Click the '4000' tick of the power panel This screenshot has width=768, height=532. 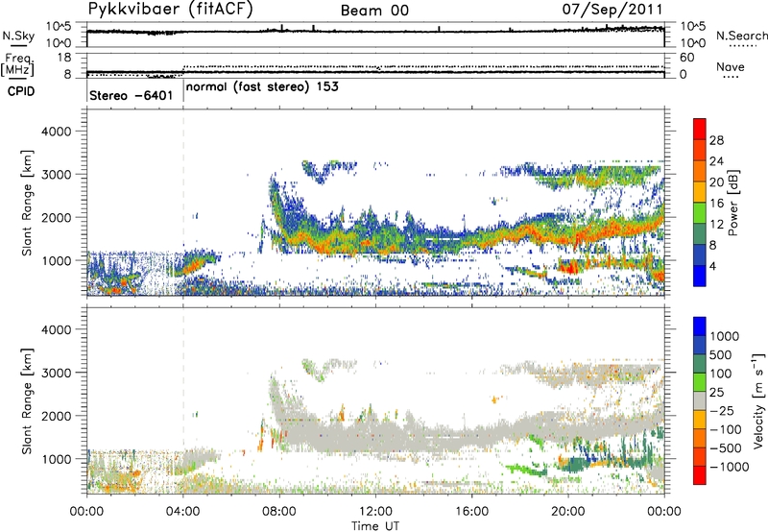(57, 132)
